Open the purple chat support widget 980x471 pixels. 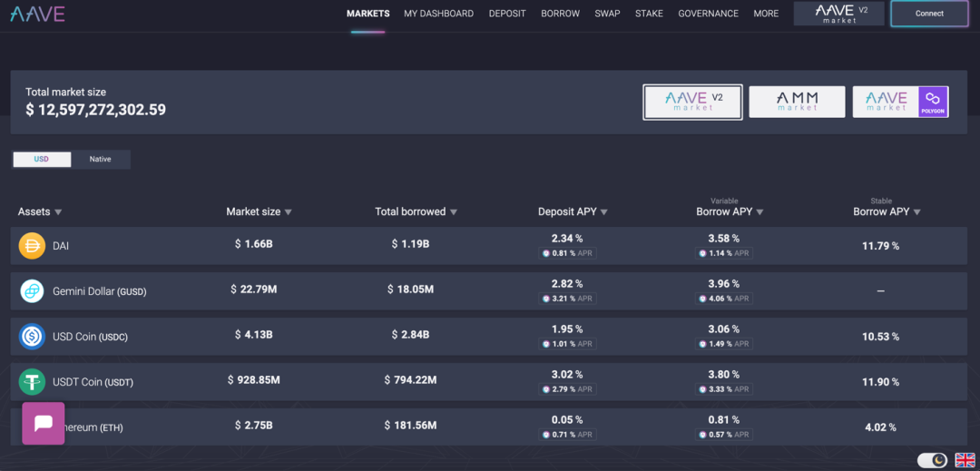point(44,423)
